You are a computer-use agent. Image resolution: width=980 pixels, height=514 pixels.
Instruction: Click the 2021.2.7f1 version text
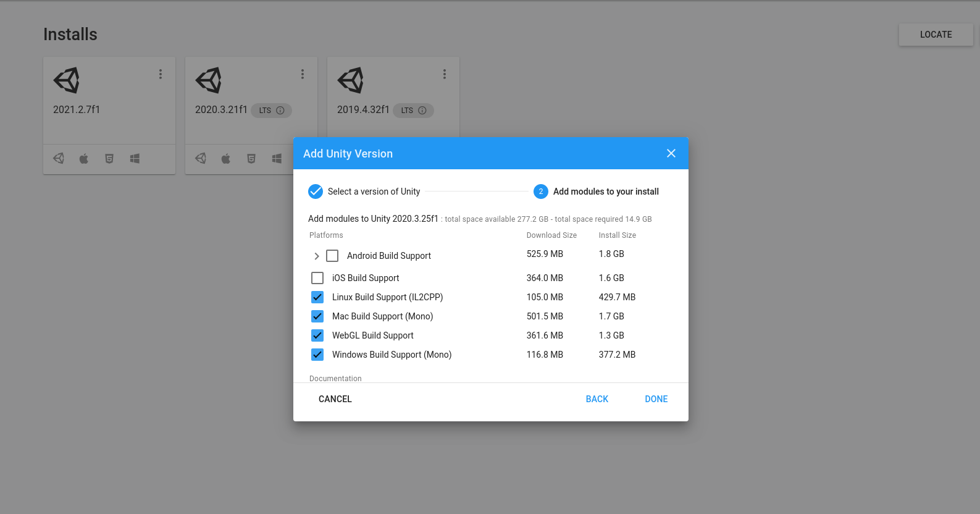77,109
